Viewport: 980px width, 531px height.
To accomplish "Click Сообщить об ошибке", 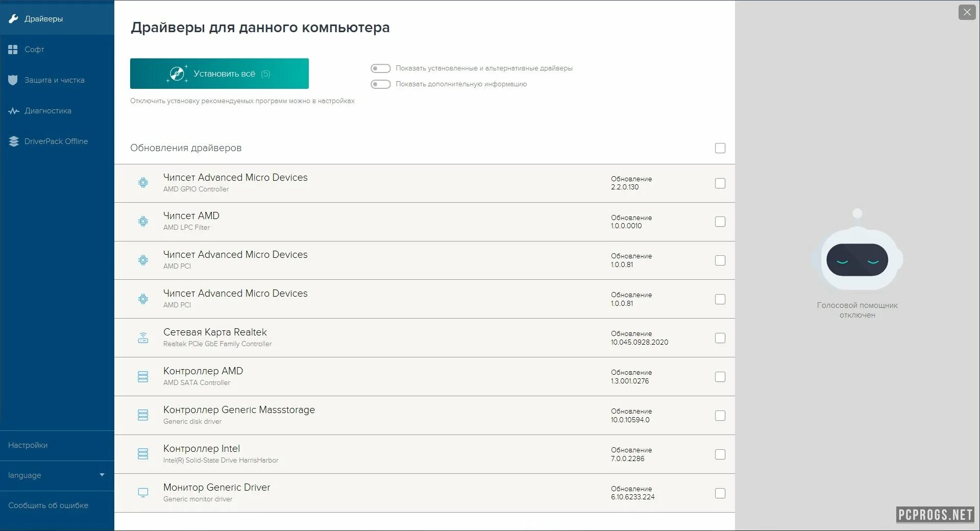I will [x=47, y=505].
